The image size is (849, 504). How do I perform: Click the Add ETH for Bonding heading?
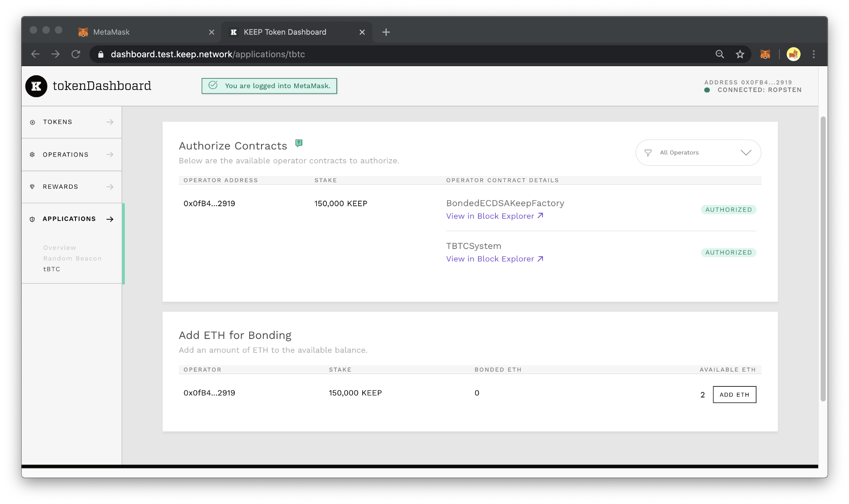[x=235, y=335]
